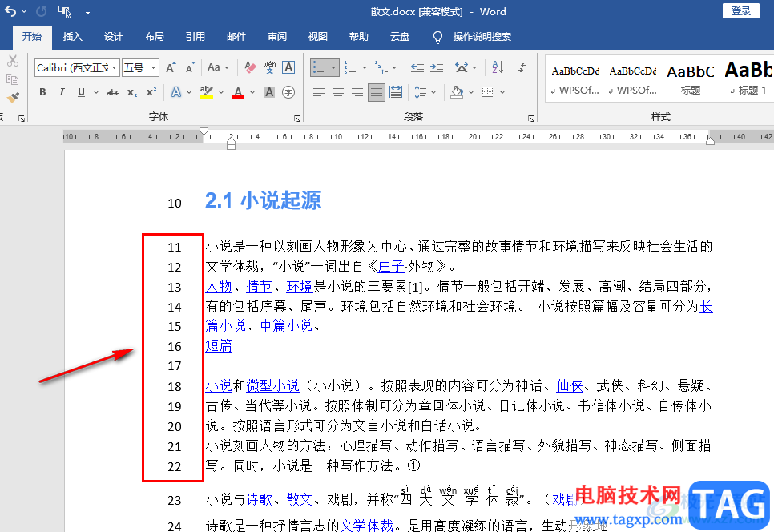Apply red font color

239,92
